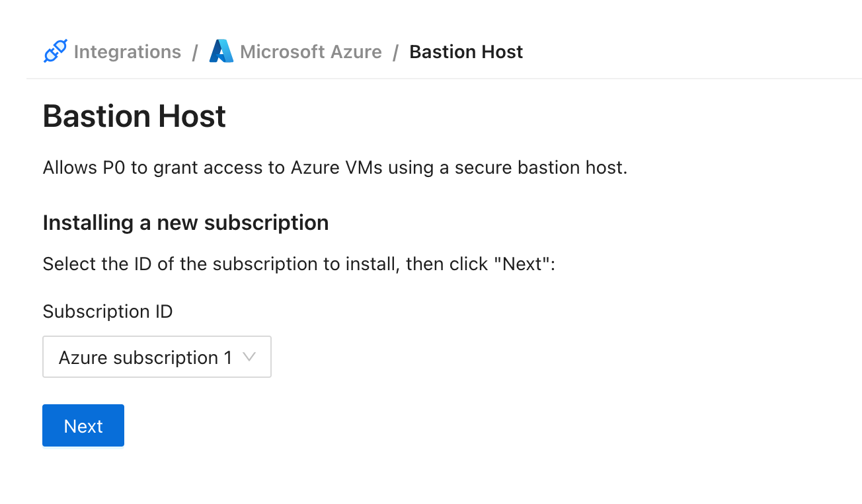862x504 pixels.
Task: Click the Bastion Host breadcrumb item
Action: (x=466, y=52)
